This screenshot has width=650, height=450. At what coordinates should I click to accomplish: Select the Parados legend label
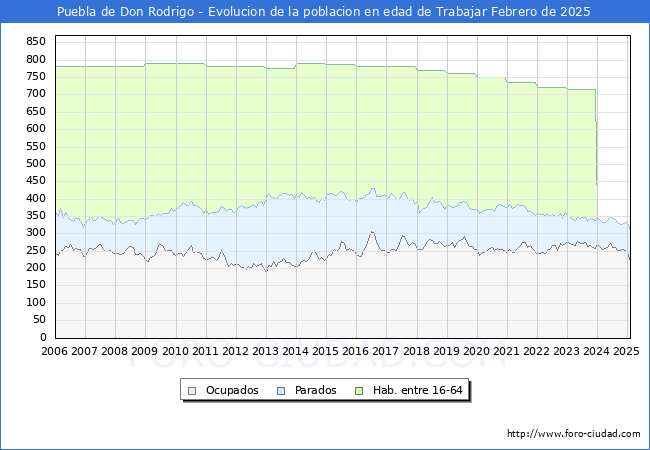[315, 390]
